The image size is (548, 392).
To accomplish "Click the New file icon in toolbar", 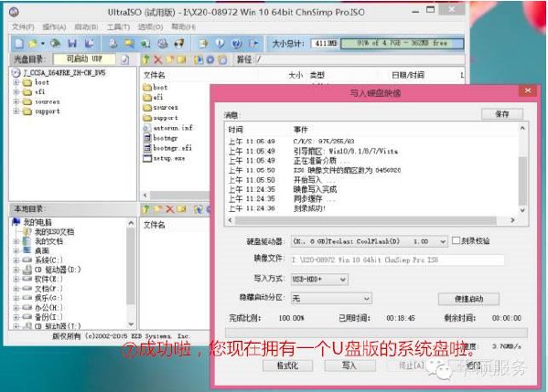I will (19, 43).
